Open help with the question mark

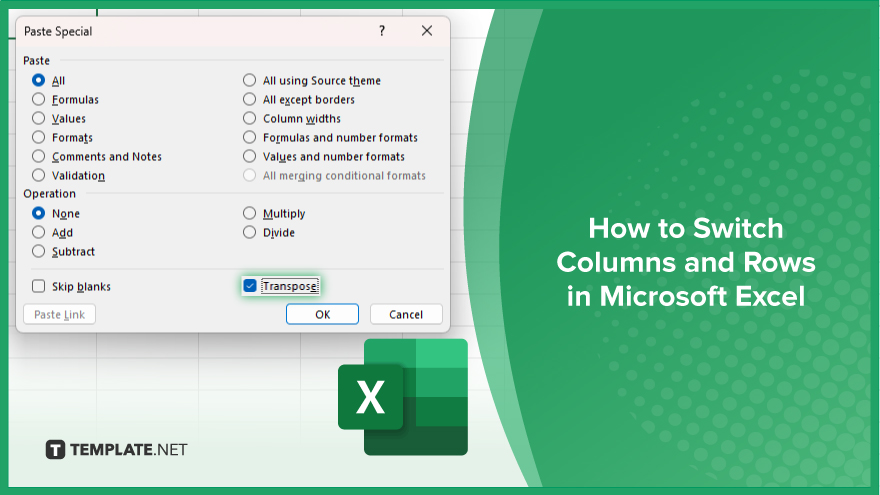[x=382, y=31]
